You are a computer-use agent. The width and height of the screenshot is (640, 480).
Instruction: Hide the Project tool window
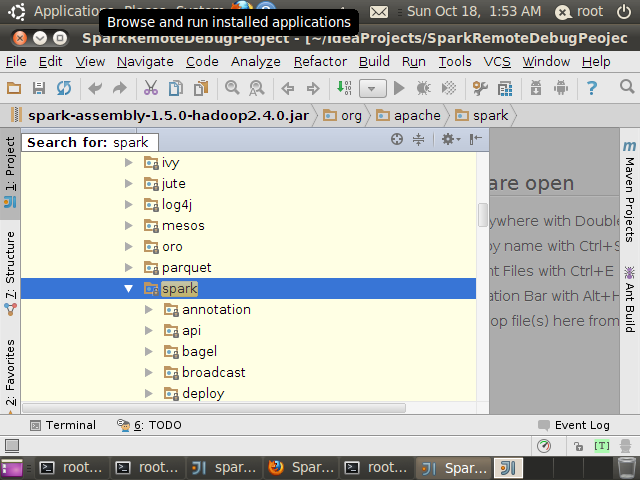click(x=476, y=139)
